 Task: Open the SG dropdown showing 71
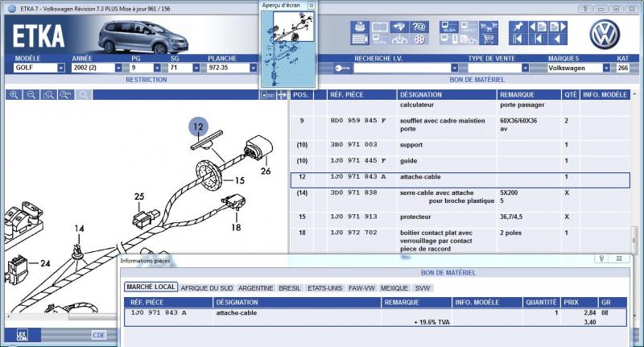[196, 68]
